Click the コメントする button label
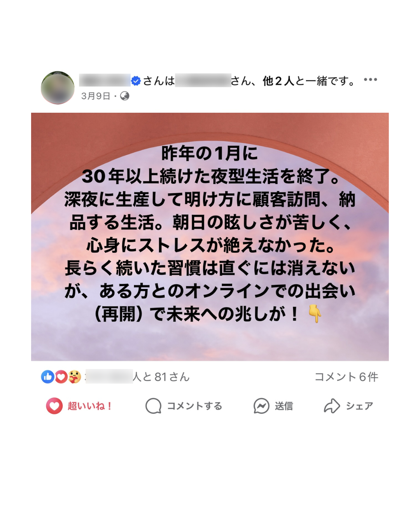This screenshot has width=420, height=525. [x=194, y=406]
